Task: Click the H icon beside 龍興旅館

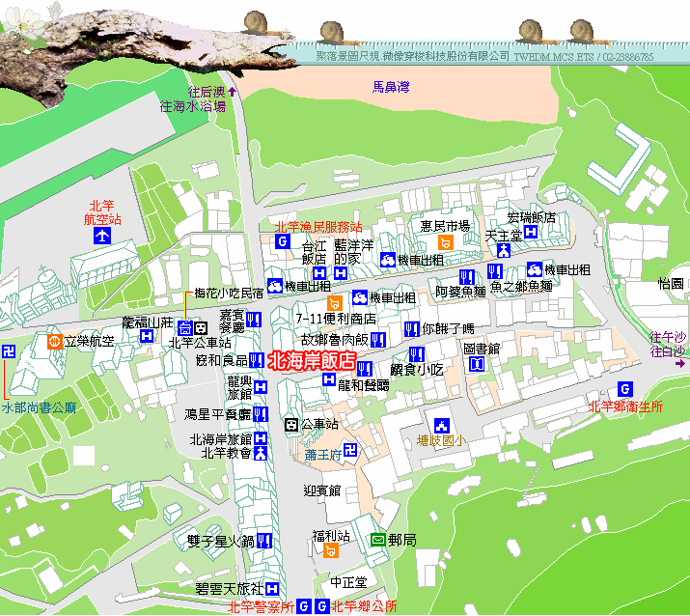Action: pos(260,387)
